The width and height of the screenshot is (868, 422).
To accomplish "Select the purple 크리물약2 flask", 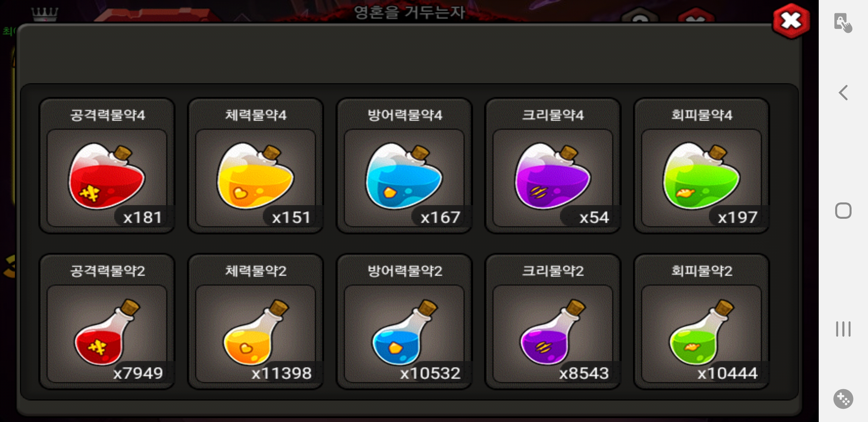I will (x=552, y=332).
